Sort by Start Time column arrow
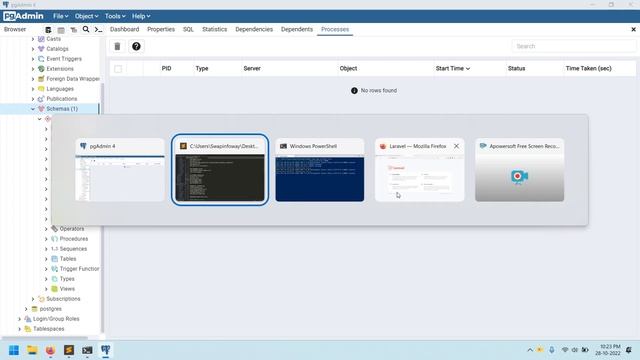640x360 pixels. (468, 69)
